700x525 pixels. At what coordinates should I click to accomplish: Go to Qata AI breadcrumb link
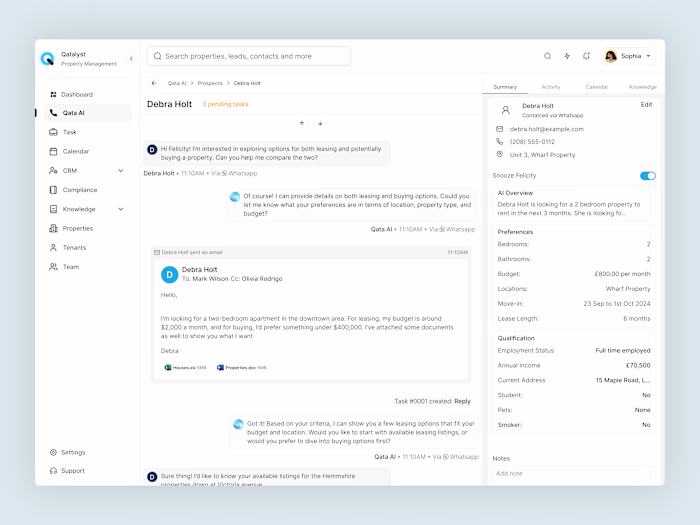tap(177, 83)
